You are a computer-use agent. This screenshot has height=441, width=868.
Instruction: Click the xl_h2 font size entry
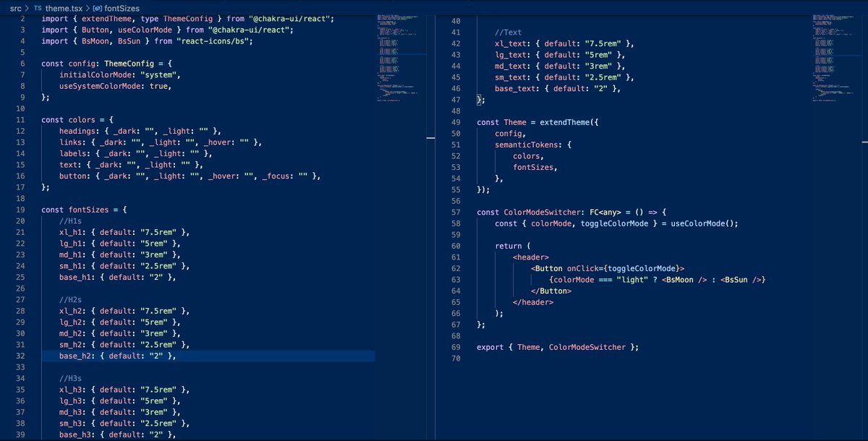tap(124, 312)
